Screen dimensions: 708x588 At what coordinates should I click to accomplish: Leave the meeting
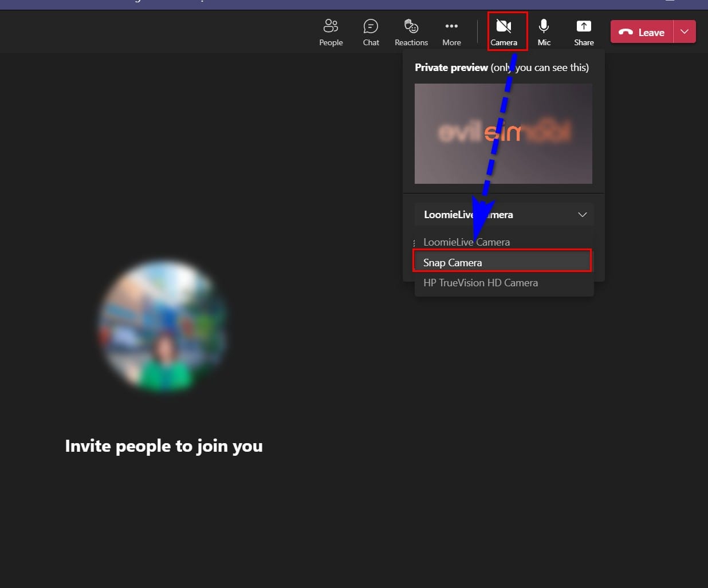tap(642, 32)
